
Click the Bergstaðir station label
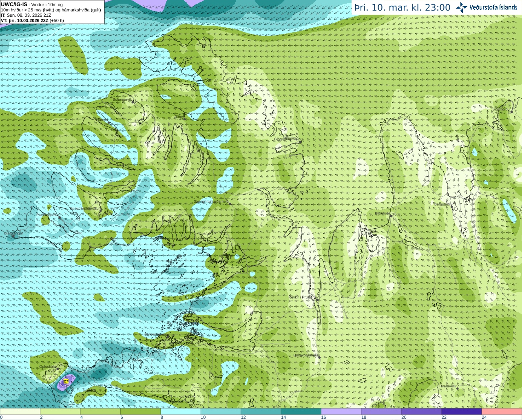click(x=443, y=204)
